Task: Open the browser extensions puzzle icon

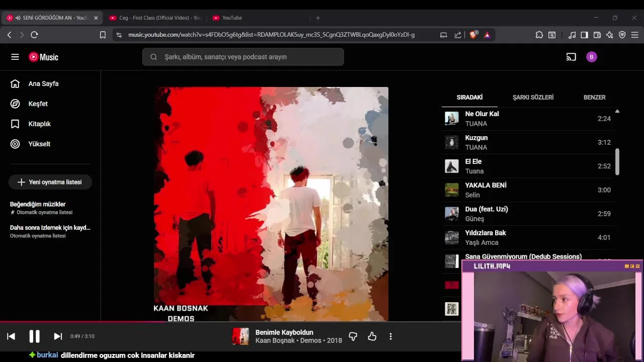Action: pos(539,35)
